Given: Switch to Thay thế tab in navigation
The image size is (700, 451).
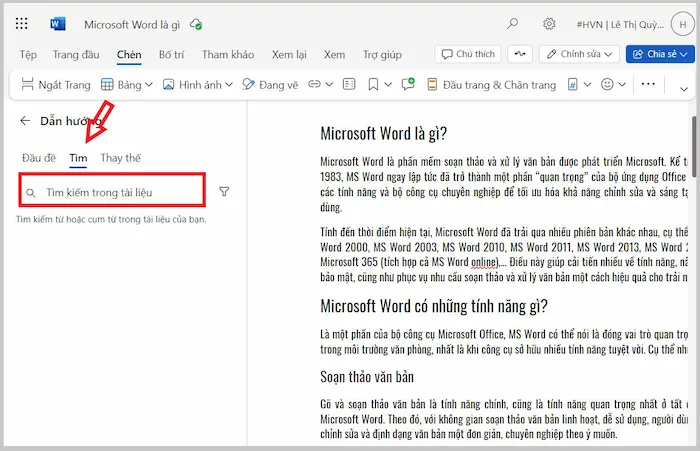Looking at the screenshot, I should coord(120,158).
